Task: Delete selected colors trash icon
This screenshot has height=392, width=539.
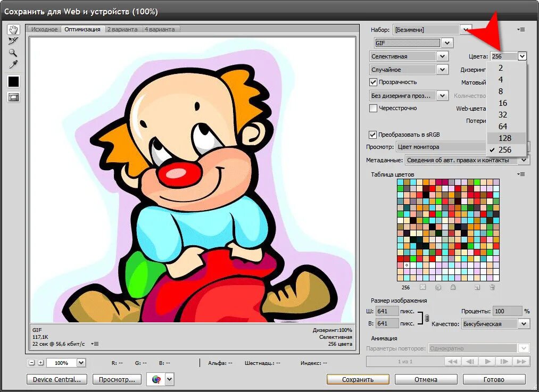Action: pos(492,287)
